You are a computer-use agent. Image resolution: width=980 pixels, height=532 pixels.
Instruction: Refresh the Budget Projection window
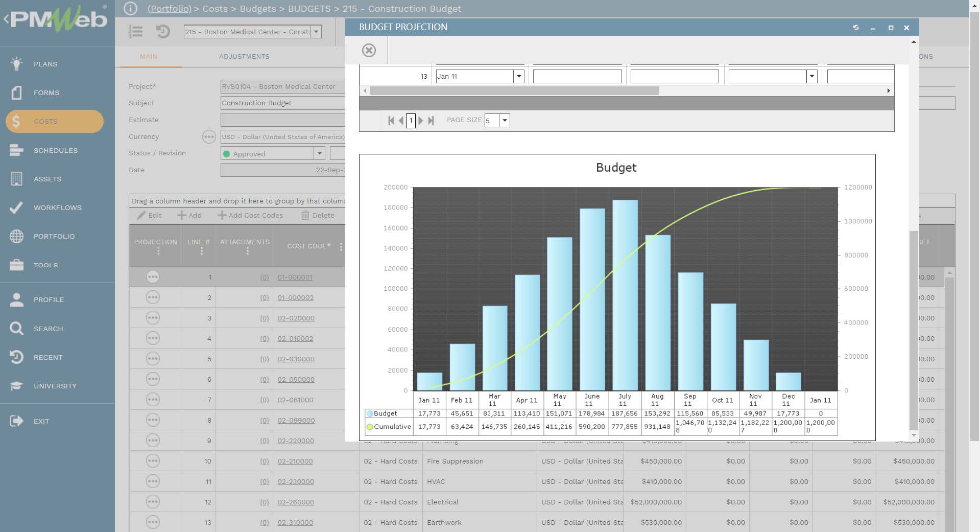point(857,28)
